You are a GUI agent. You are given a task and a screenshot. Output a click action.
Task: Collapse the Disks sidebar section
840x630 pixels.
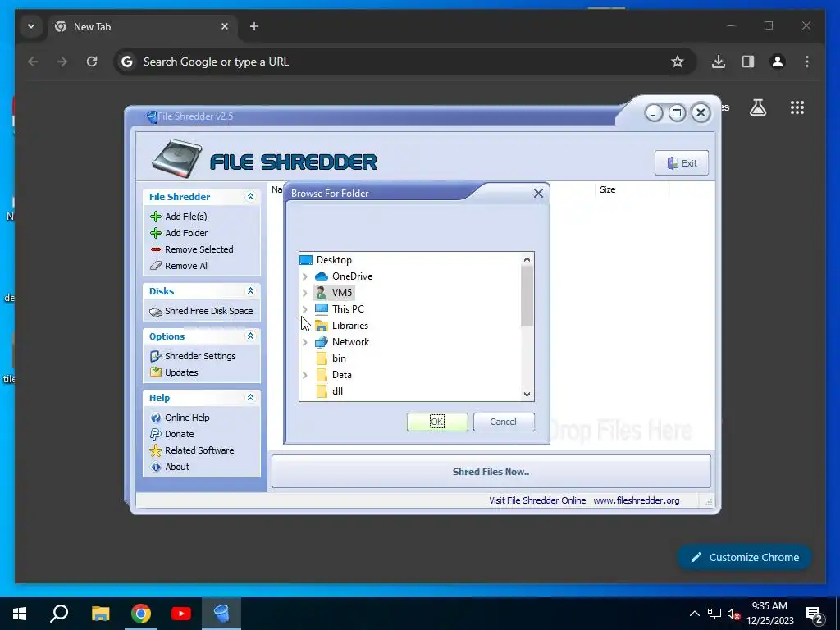click(x=250, y=291)
